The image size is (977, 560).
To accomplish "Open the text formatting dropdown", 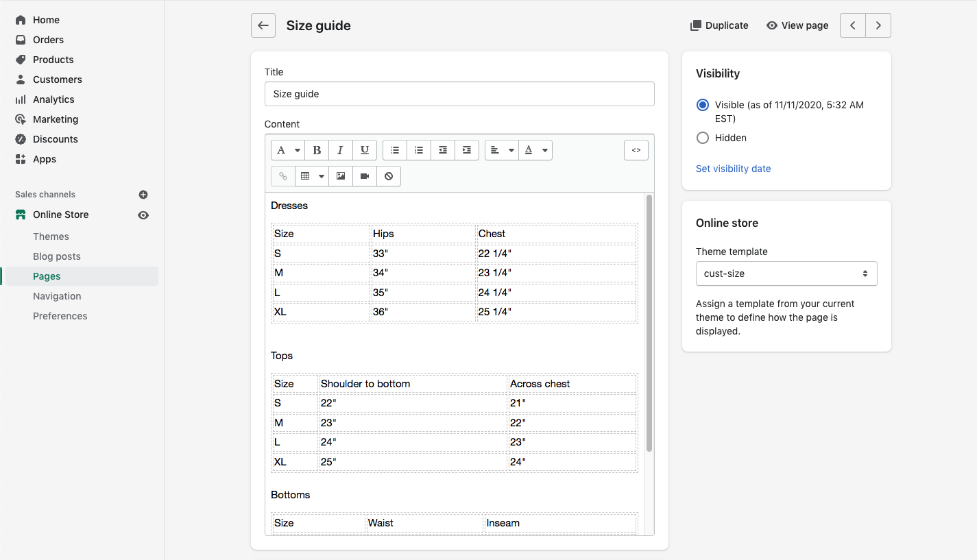I will click(x=288, y=150).
